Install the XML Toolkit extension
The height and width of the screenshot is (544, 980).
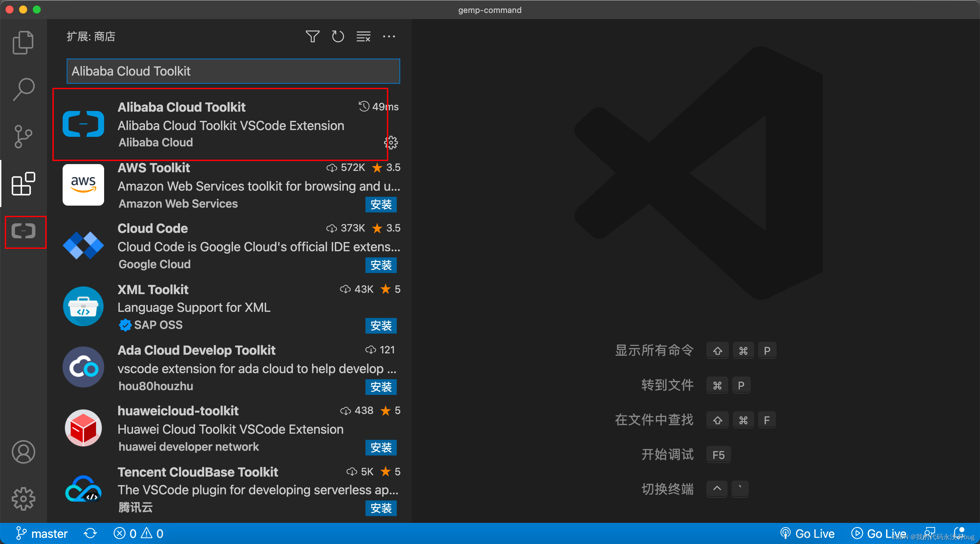click(x=381, y=326)
